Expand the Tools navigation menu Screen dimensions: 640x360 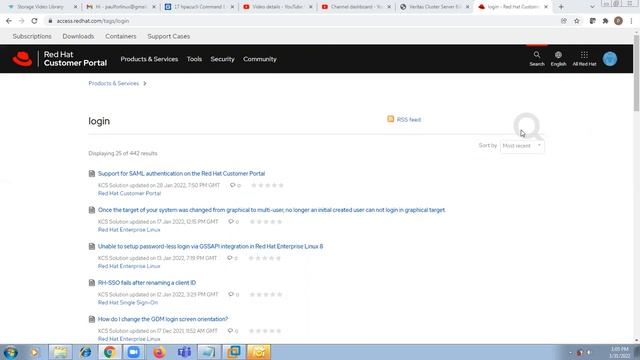point(194,59)
